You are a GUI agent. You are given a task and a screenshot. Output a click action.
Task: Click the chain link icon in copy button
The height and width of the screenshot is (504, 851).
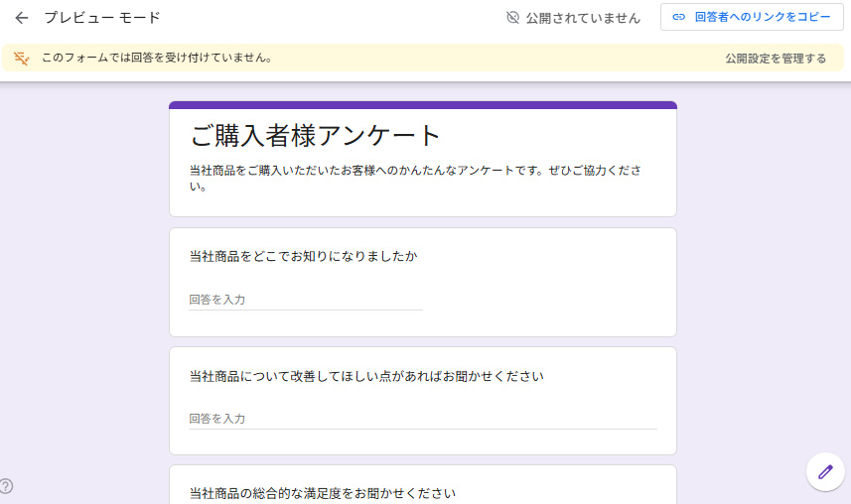(679, 17)
